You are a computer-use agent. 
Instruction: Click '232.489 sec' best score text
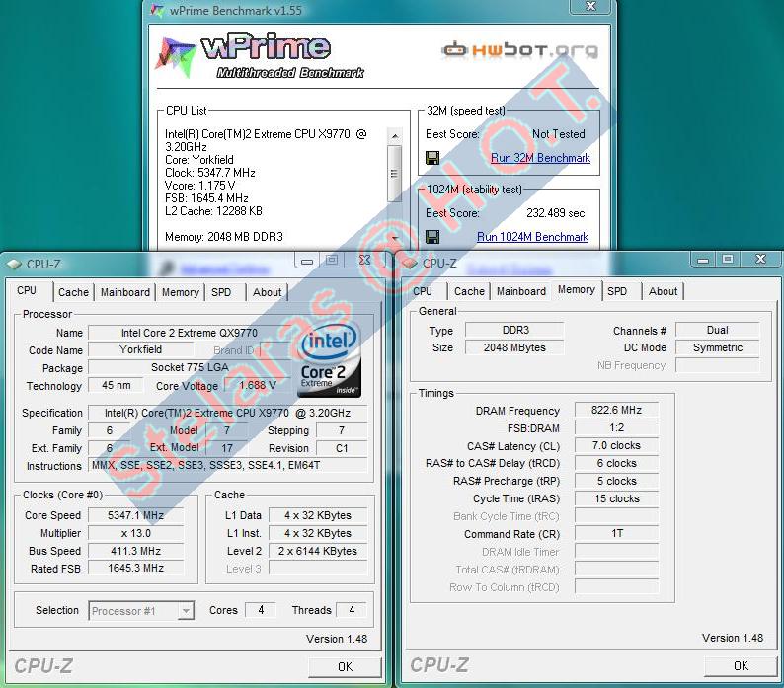(556, 213)
